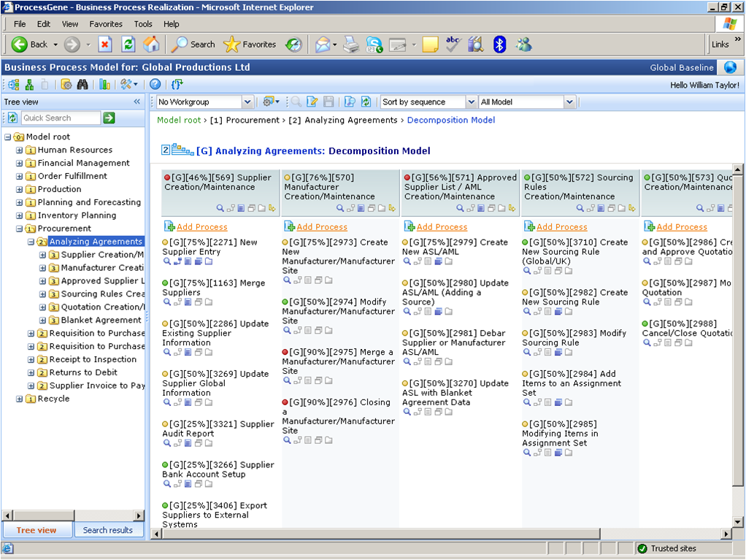Image resolution: width=746 pixels, height=560 pixels.
Task: Click the Model root breadcrumb link
Action: [179, 120]
